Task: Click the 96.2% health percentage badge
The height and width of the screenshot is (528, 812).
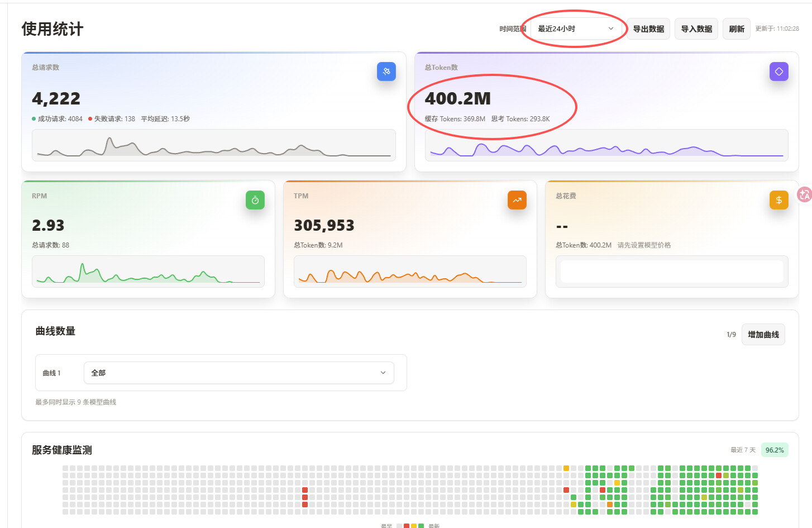Action: (775, 450)
